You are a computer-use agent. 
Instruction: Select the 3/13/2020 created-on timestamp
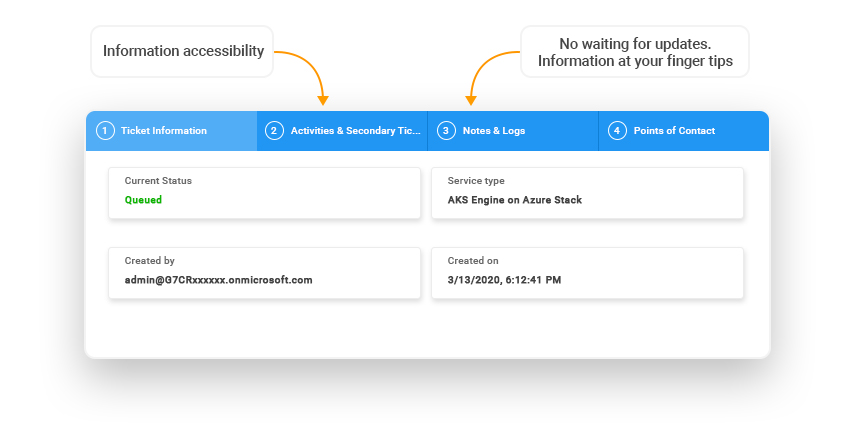pyautogui.click(x=504, y=280)
